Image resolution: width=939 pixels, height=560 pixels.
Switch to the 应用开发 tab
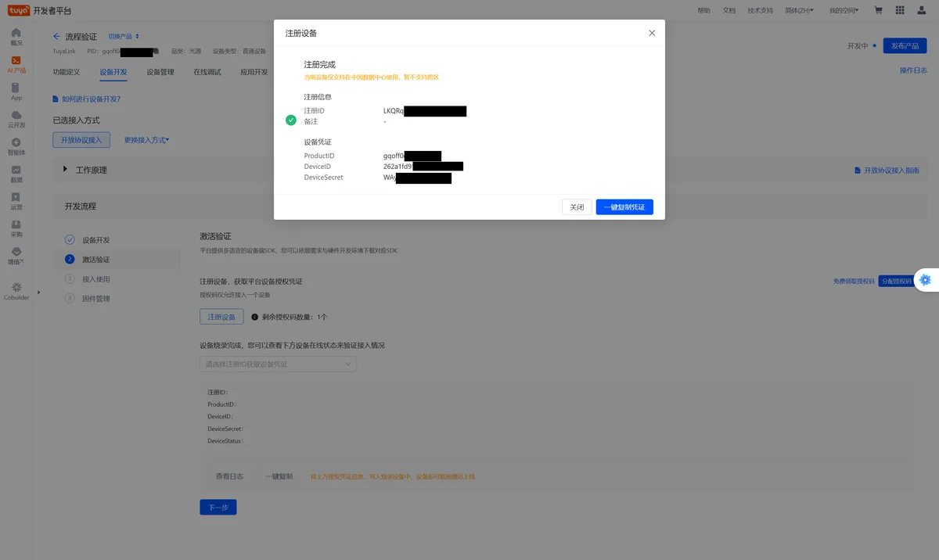coord(254,72)
